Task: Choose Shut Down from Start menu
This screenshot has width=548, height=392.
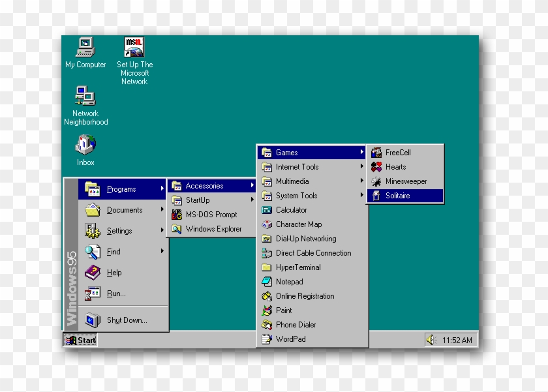Action: (121, 320)
